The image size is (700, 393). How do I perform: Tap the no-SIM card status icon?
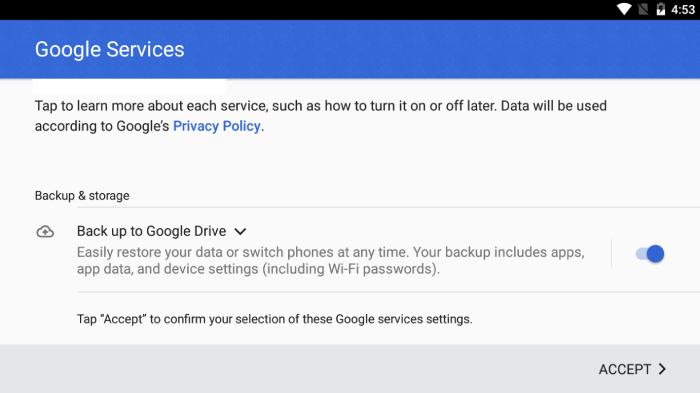coord(643,9)
